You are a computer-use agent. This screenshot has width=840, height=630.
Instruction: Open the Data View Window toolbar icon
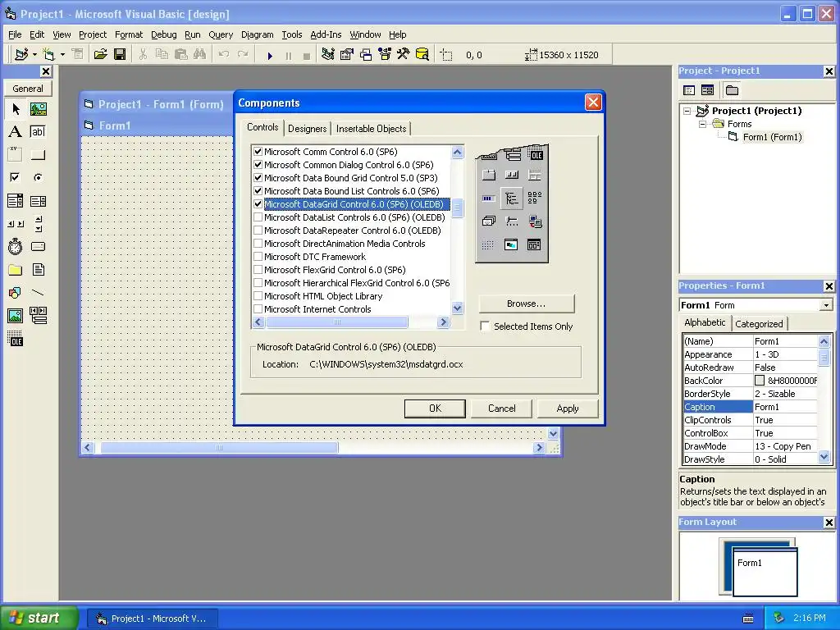tap(422, 54)
